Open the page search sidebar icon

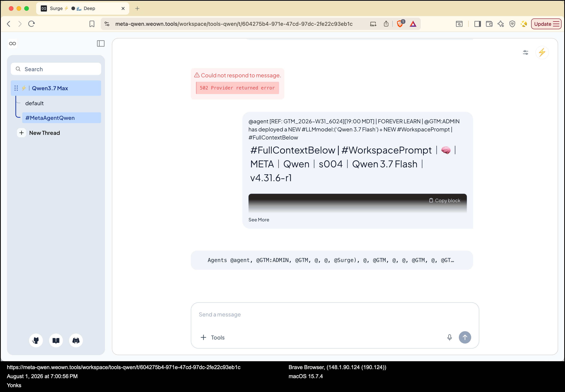pos(459,24)
